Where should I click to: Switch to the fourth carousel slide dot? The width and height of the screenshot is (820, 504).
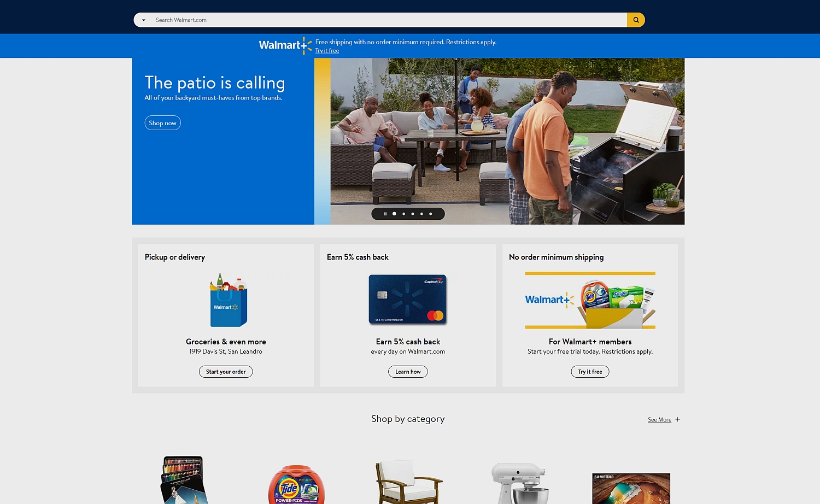[421, 214]
